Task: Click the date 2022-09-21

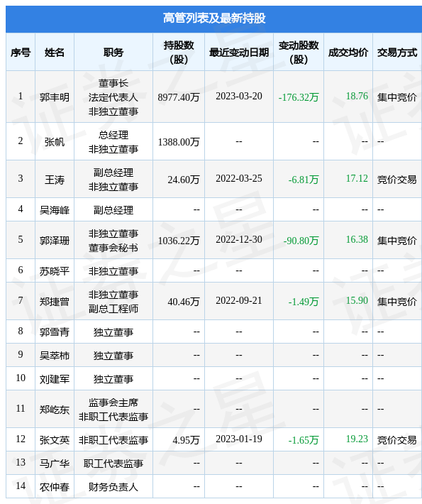Action: click(239, 300)
